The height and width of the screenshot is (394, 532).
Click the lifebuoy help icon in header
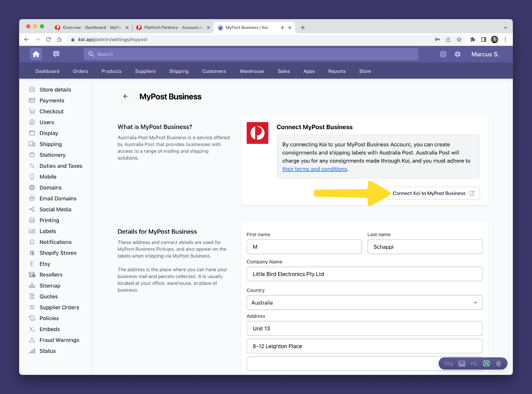point(443,54)
